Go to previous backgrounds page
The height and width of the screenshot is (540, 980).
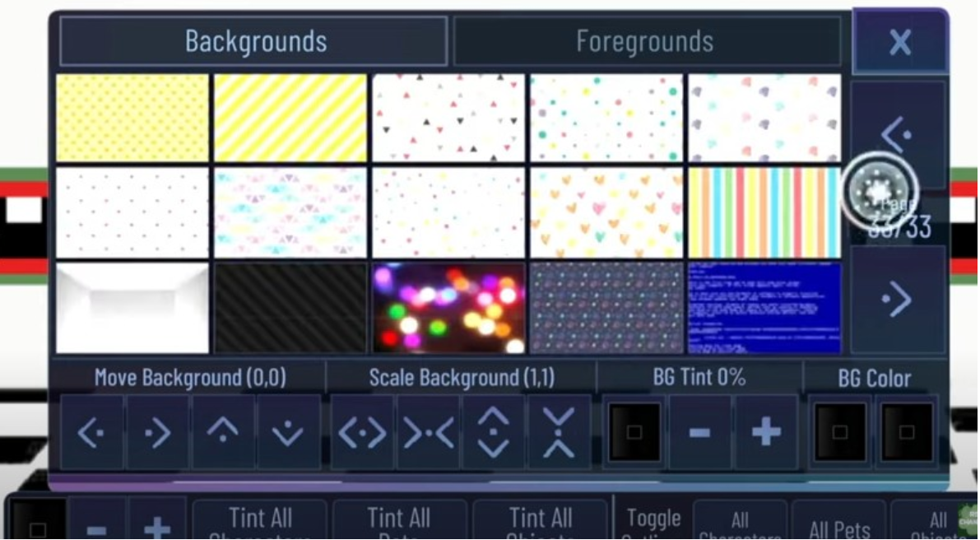[x=897, y=132]
